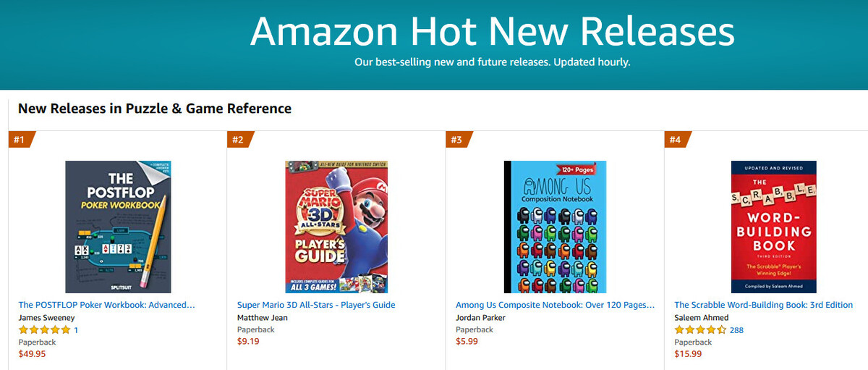
Task: Open the single review count for the Poker Workbook
Action: 76,330
